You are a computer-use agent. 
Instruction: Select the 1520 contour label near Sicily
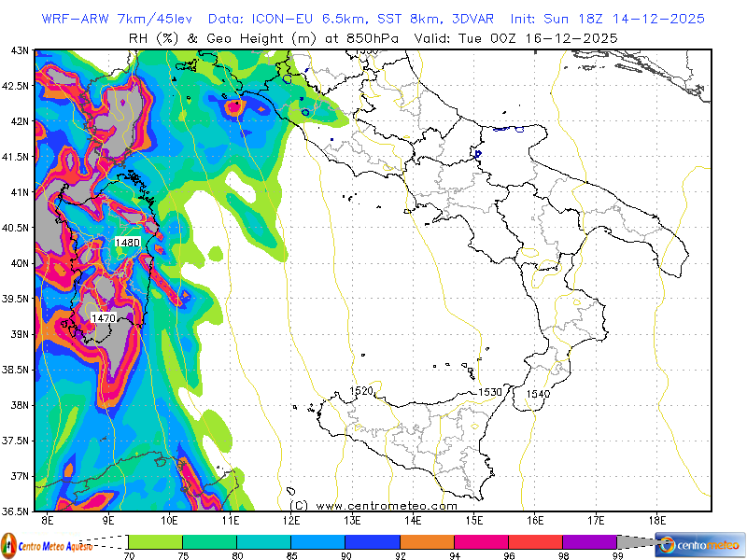[361, 390]
